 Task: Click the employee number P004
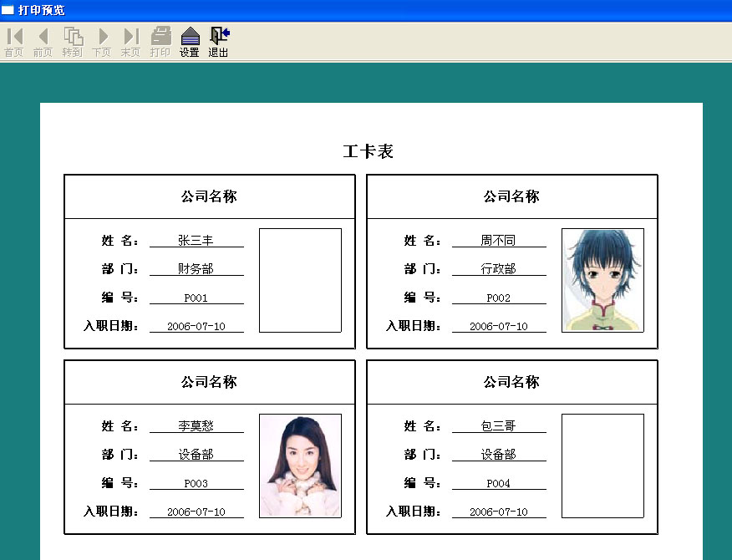pos(498,483)
